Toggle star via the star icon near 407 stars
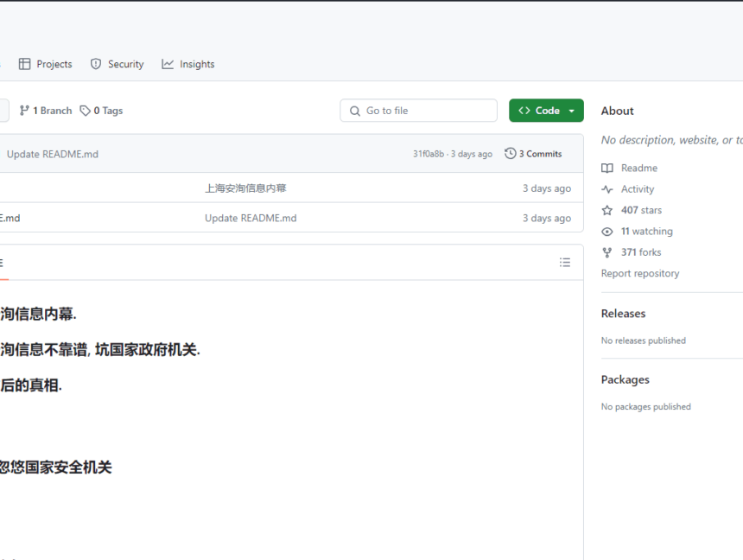743x560 pixels. 606,209
